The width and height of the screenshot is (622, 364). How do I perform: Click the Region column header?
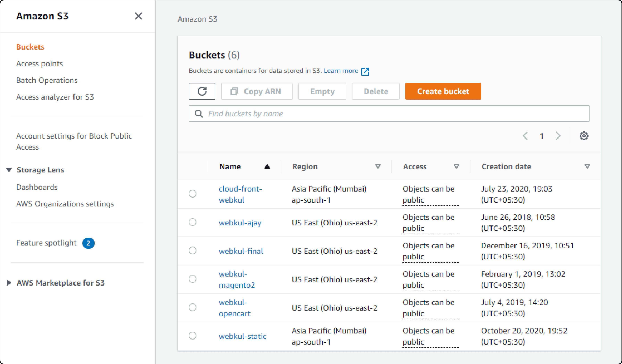(305, 167)
